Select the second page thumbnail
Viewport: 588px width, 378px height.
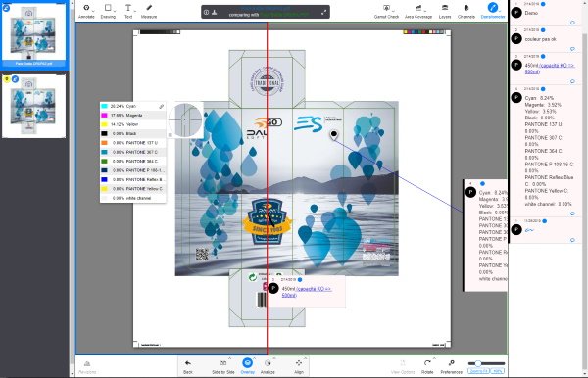click(x=33, y=106)
